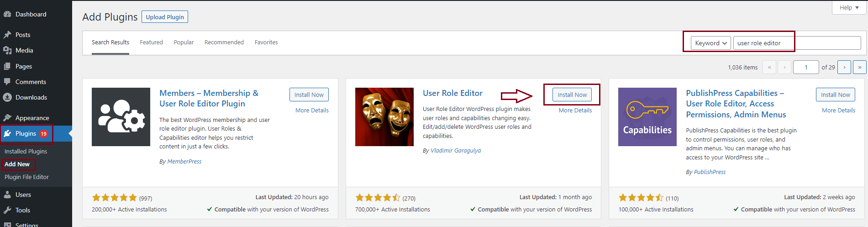Click the Plugins plug icon
Screen dimensions: 868x227
point(7,133)
